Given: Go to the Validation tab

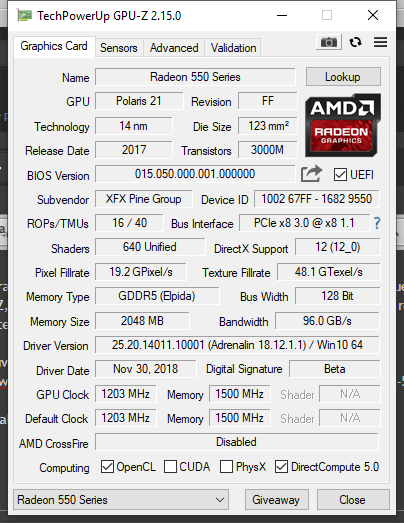Looking at the screenshot, I should pos(233,48).
